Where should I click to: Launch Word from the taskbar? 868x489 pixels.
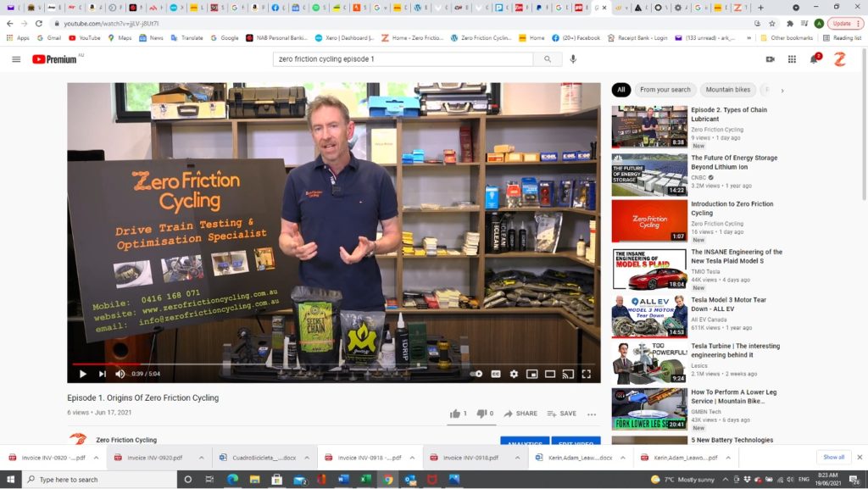(x=344, y=479)
